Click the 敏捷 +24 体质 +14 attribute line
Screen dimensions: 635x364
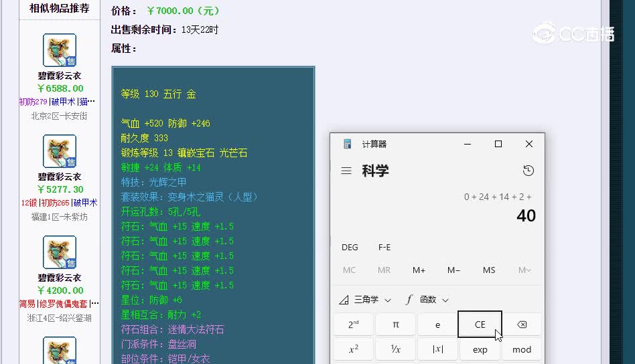click(x=161, y=167)
